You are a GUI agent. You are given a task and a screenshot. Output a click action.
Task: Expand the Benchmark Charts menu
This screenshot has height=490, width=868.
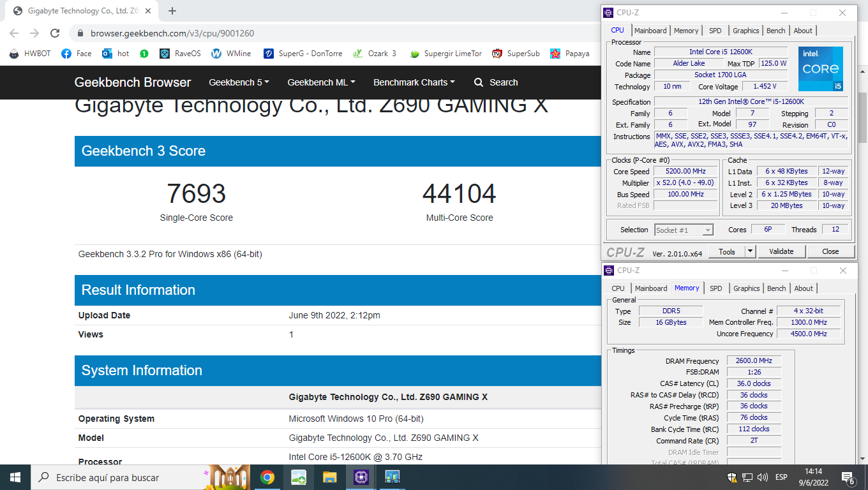coord(414,82)
